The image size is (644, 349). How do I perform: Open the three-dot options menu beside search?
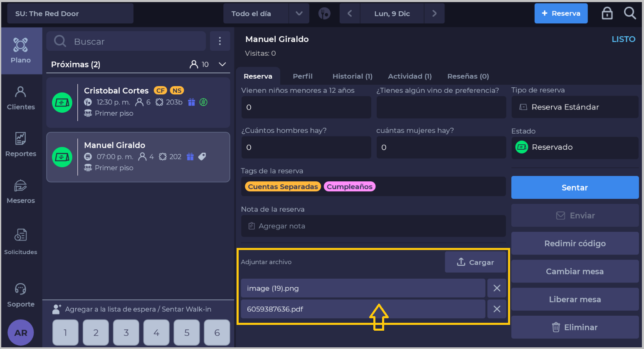coord(220,41)
